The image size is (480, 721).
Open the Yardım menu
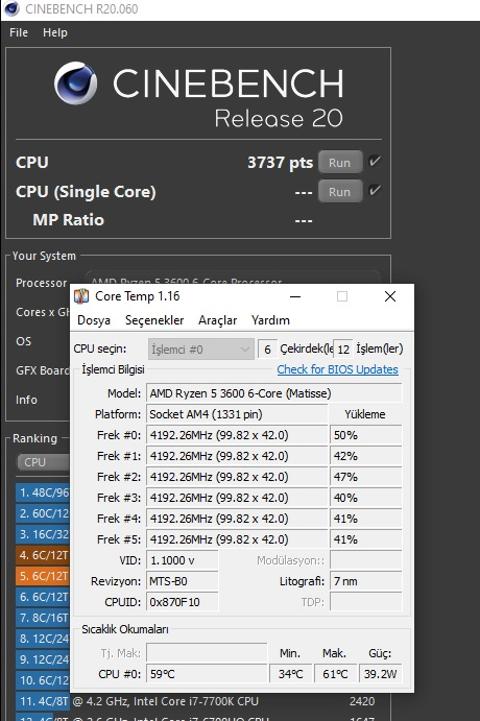(x=270, y=320)
